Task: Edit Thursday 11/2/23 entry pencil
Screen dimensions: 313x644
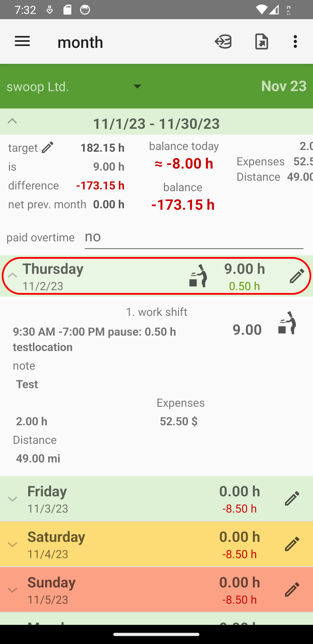Action: [297, 276]
